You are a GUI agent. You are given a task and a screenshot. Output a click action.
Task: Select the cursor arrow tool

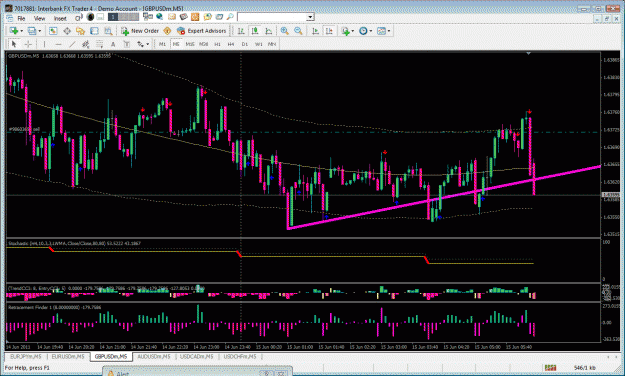tap(14, 44)
